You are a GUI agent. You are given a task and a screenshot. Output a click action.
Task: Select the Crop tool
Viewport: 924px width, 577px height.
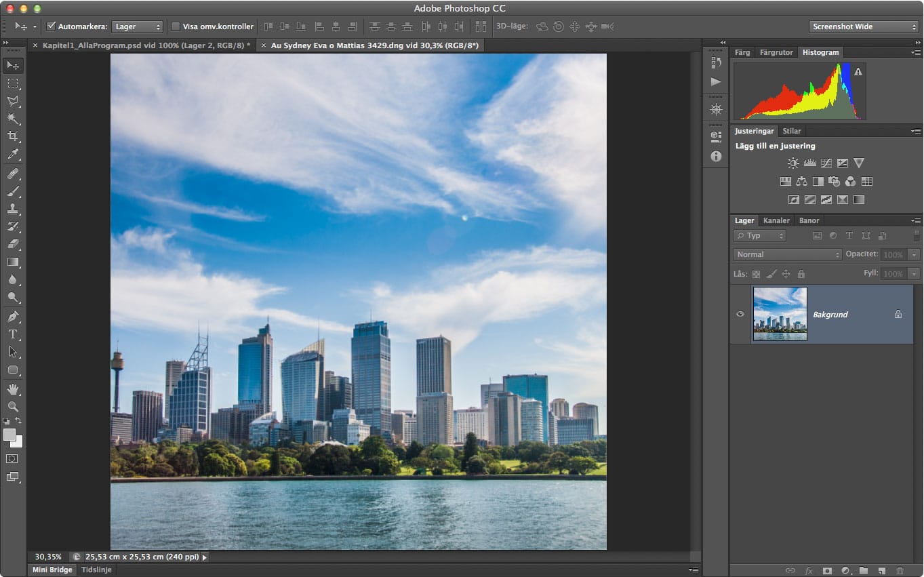(x=13, y=136)
